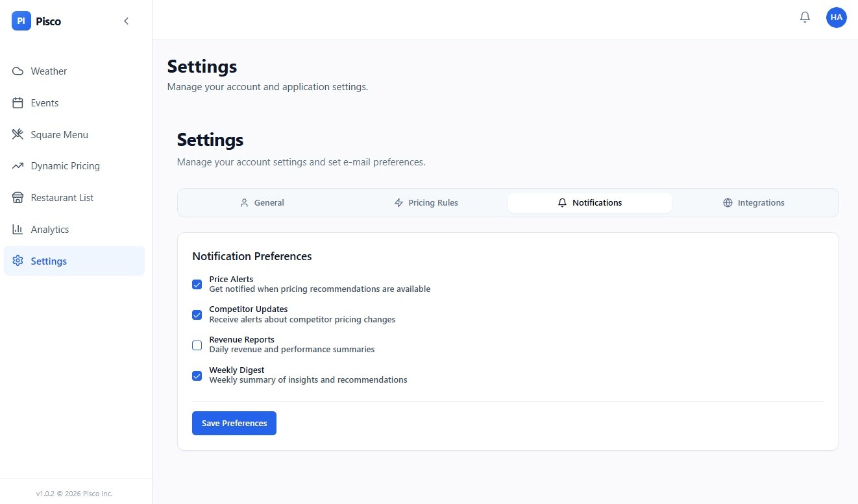858x504 pixels.
Task: Click the Pisco logo icon
Action: coord(21,21)
